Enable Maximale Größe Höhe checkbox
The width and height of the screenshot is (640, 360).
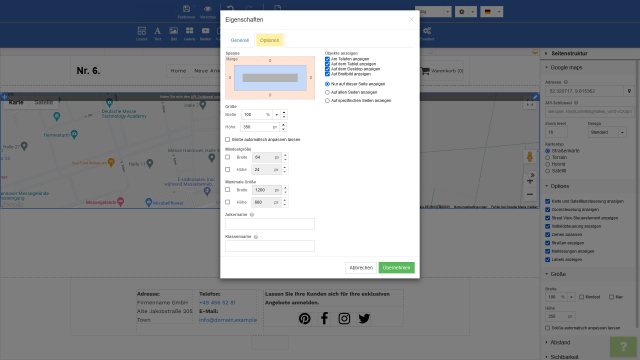click(228, 202)
